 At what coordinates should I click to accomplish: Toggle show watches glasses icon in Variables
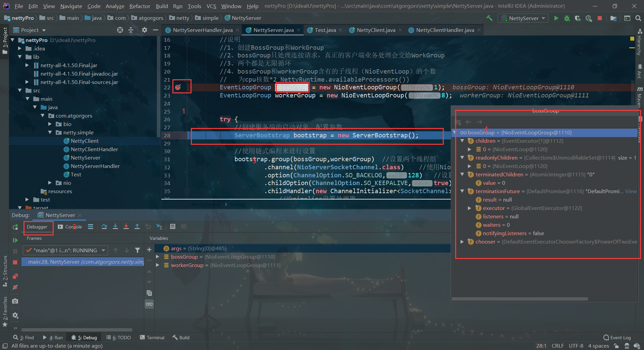click(x=149, y=304)
